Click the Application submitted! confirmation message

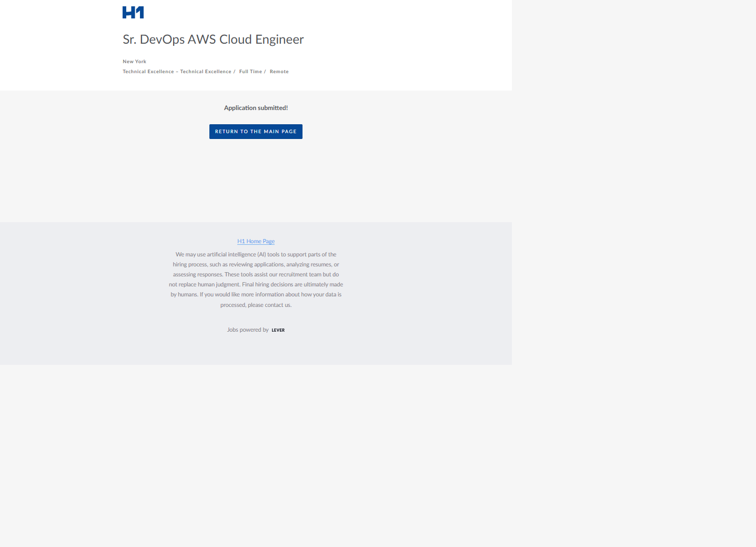click(x=256, y=108)
